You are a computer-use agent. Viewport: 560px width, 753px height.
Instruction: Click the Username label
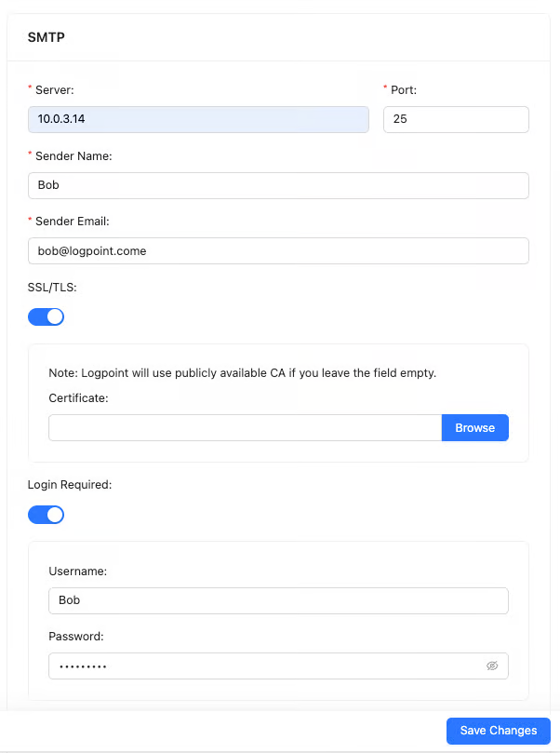[78, 571]
